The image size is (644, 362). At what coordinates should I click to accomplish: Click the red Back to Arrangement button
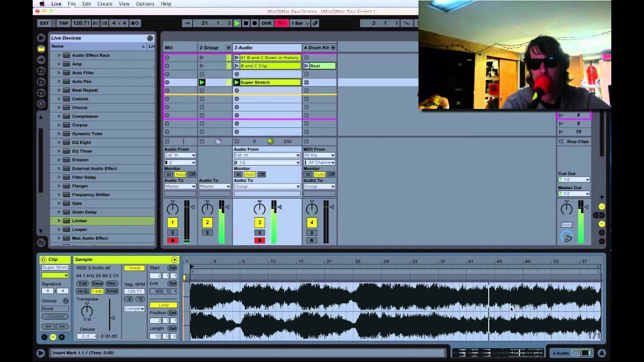tap(282, 23)
